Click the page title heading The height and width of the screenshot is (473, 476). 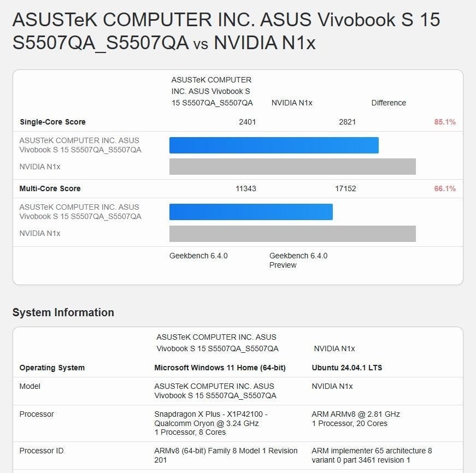(x=226, y=31)
